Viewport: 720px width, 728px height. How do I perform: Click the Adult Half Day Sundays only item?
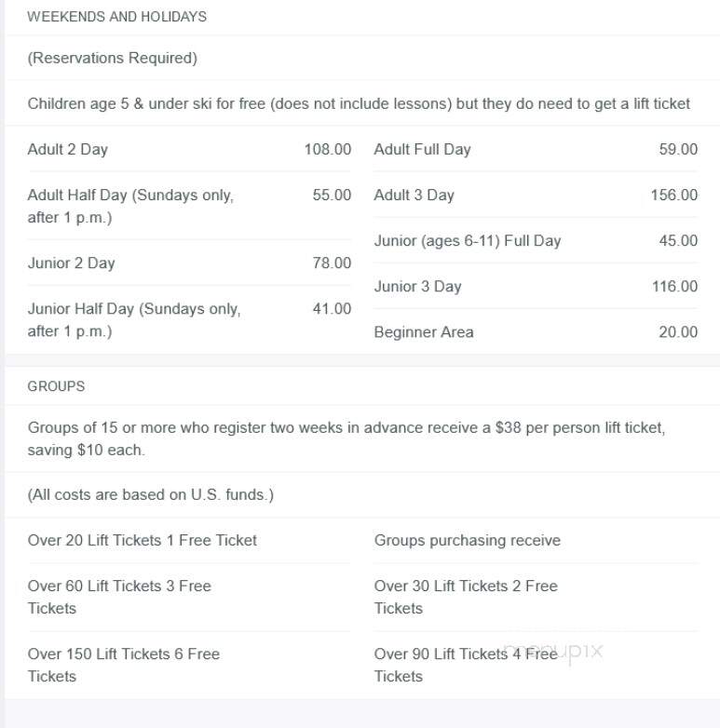click(189, 206)
